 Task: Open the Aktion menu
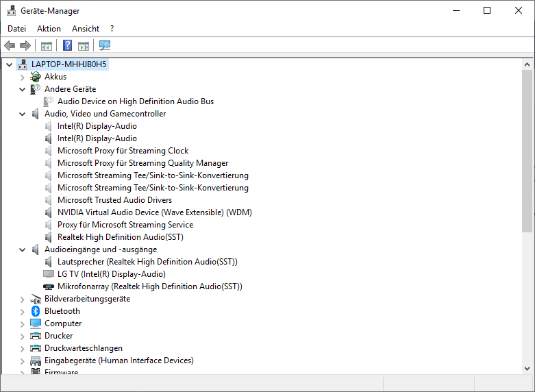tap(49, 29)
